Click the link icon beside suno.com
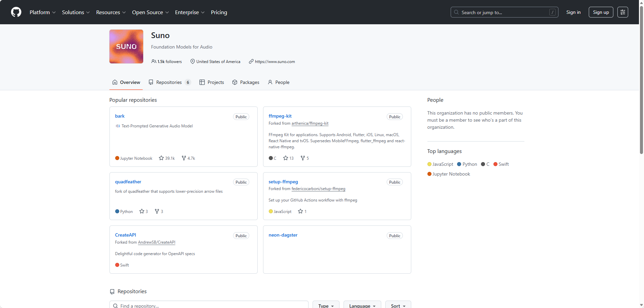This screenshot has height=308, width=644. [251, 61]
